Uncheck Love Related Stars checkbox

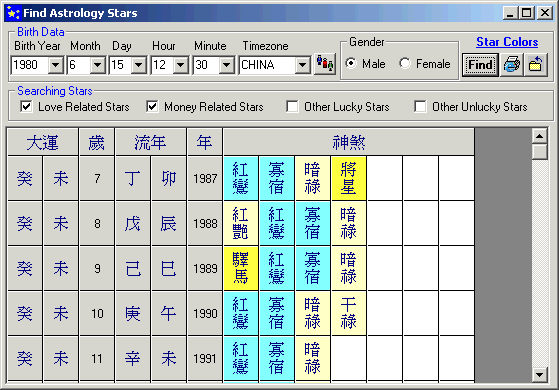click(x=26, y=106)
